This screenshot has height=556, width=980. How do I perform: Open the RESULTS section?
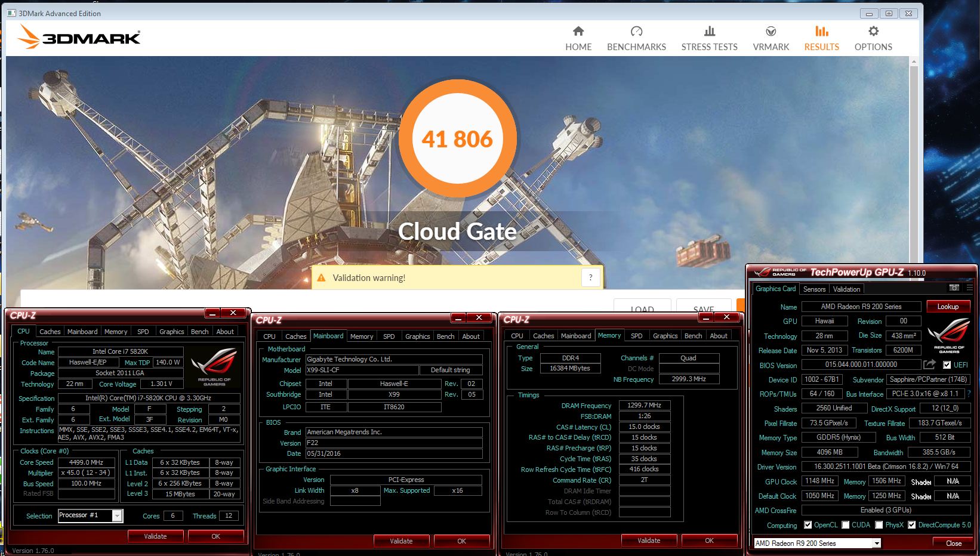point(821,39)
